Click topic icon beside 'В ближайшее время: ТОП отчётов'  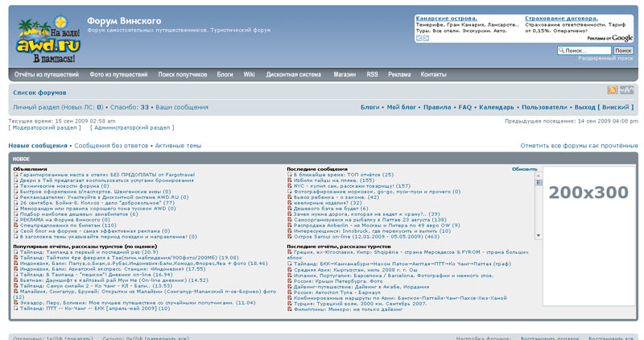click(x=290, y=175)
